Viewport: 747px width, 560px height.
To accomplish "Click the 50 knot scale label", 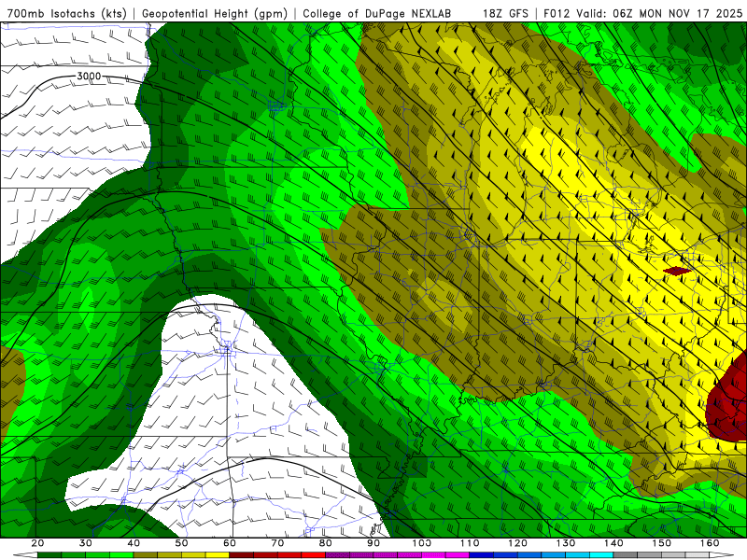I will (x=181, y=543).
